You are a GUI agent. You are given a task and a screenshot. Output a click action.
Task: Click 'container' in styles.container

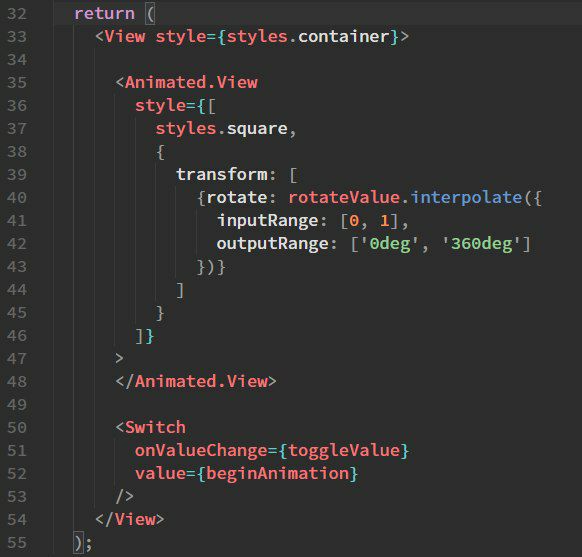coord(343,37)
